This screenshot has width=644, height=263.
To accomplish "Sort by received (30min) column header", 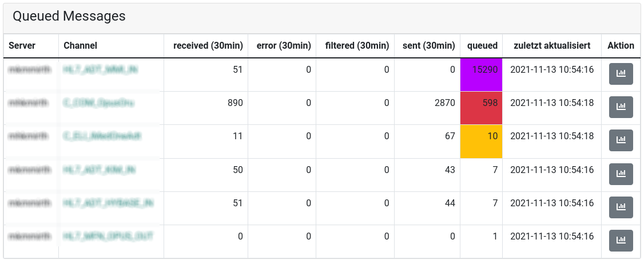I will 208,46.
